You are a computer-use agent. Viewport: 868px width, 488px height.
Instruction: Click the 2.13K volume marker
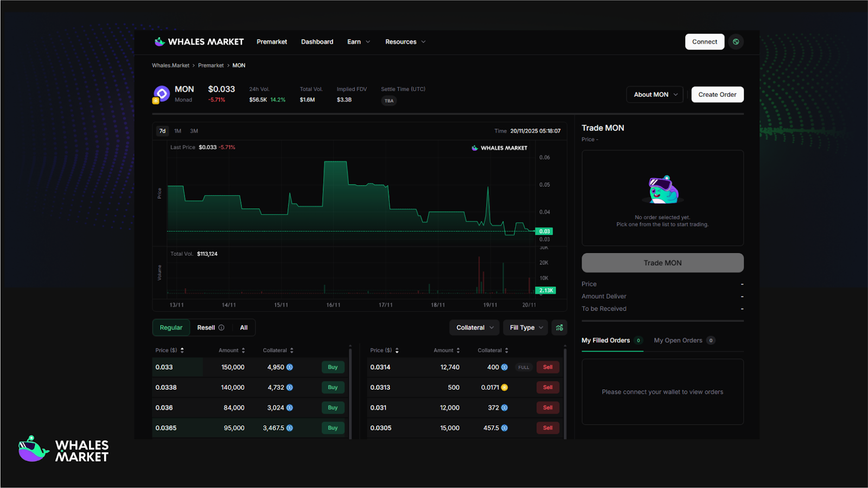(546, 290)
